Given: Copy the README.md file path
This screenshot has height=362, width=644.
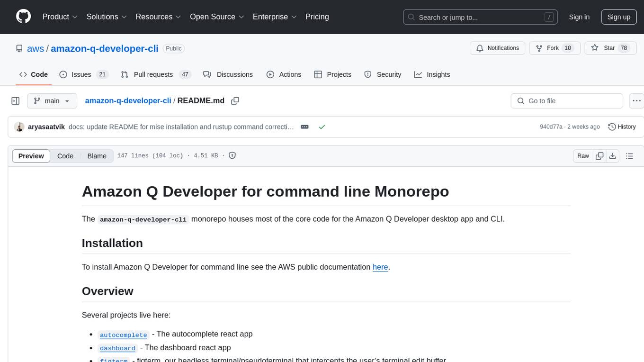Looking at the screenshot, I should tap(235, 101).
